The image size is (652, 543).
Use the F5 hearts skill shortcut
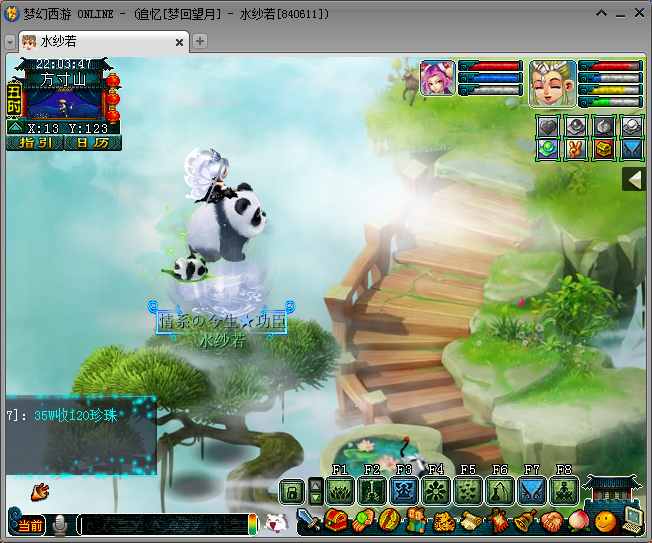[468, 491]
